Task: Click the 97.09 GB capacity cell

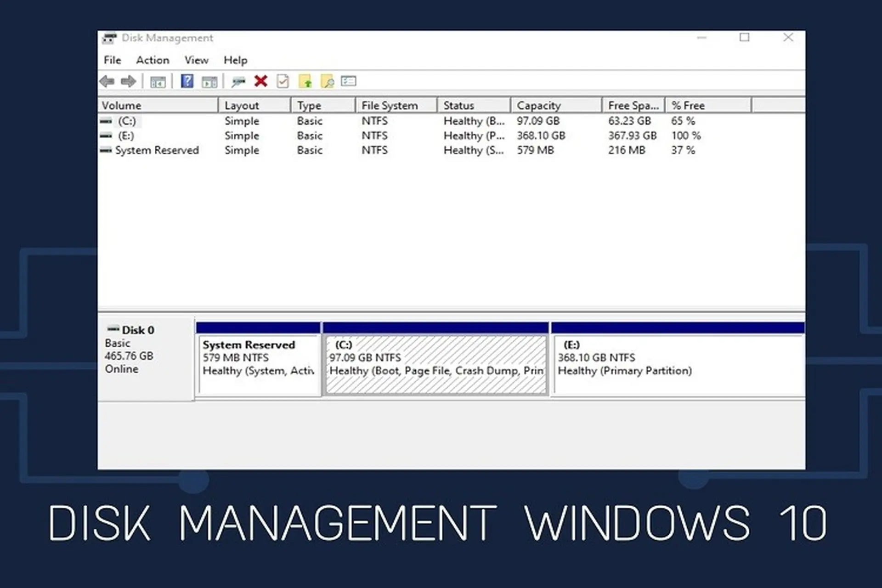Action: (538, 121)
